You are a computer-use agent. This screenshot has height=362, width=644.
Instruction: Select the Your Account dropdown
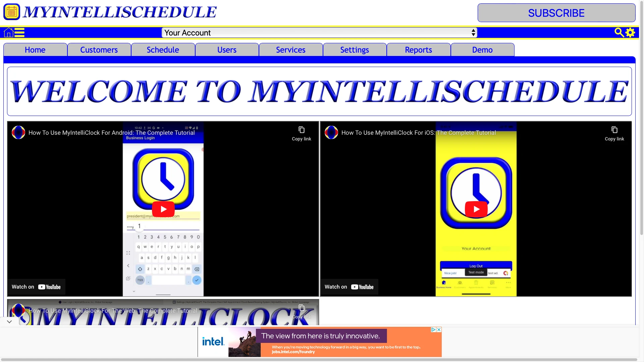(x=319, y=32)
